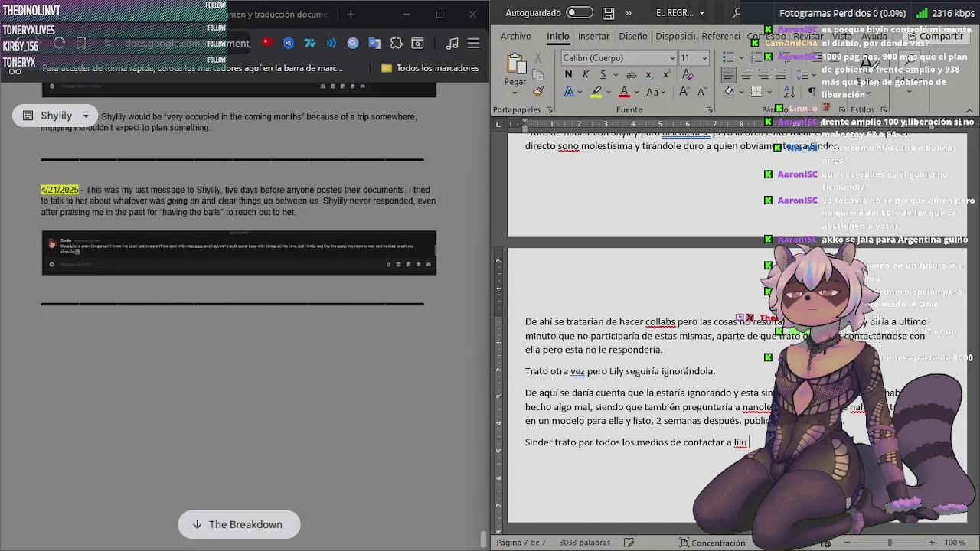980x551 pixels.
Task: Select the Format Painter brush
Action: (538, 91)
